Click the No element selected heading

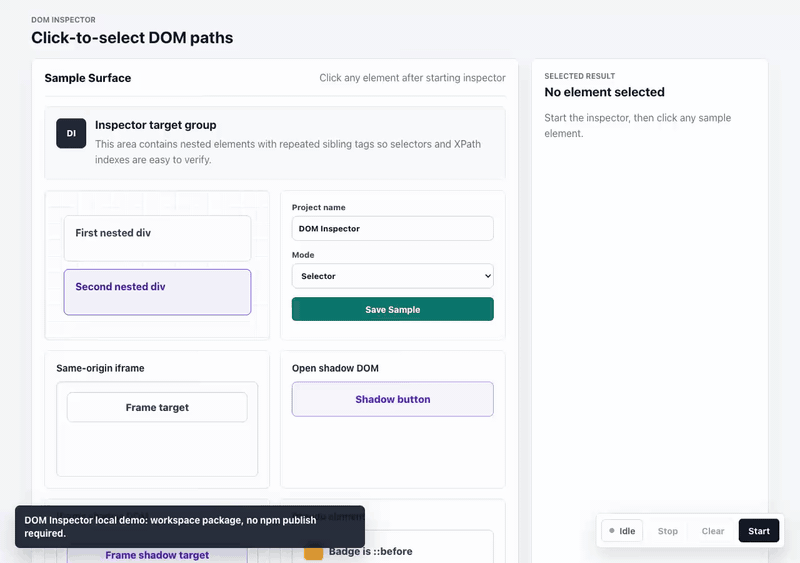click(604, 92)
